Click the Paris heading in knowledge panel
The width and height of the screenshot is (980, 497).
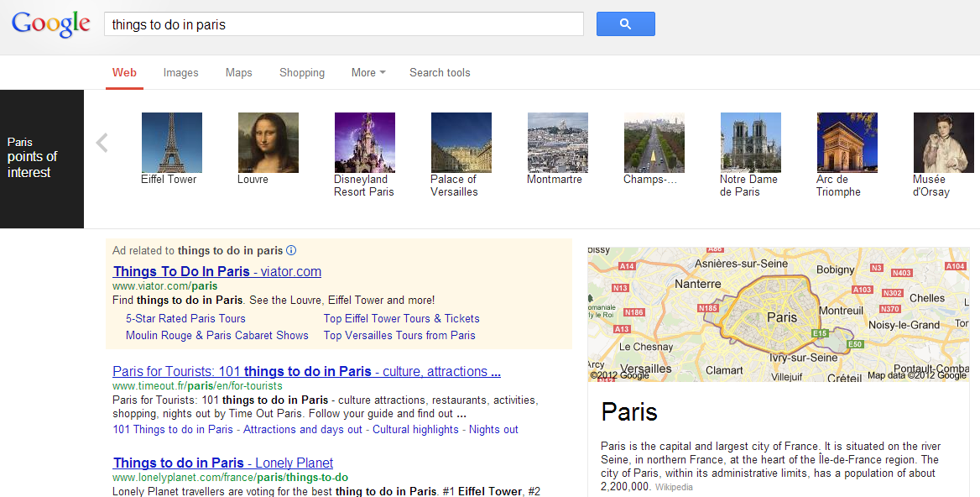(628, 412)
